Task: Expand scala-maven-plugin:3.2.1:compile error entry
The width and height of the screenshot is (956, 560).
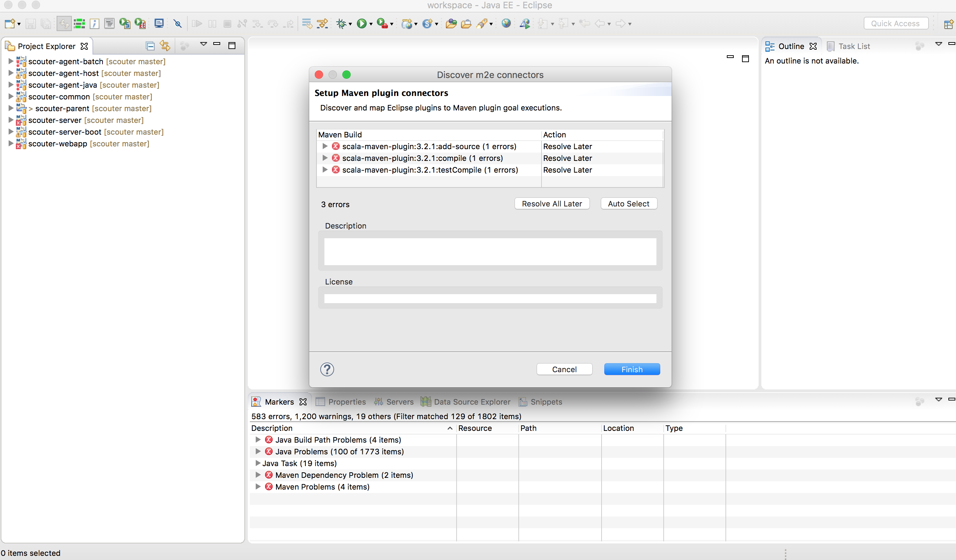Action: click(325, 158)
